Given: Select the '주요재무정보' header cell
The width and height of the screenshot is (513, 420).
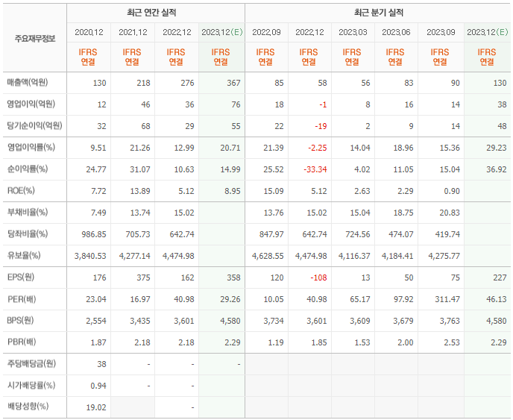Looking at the screenshot, I should click(35, 39).
